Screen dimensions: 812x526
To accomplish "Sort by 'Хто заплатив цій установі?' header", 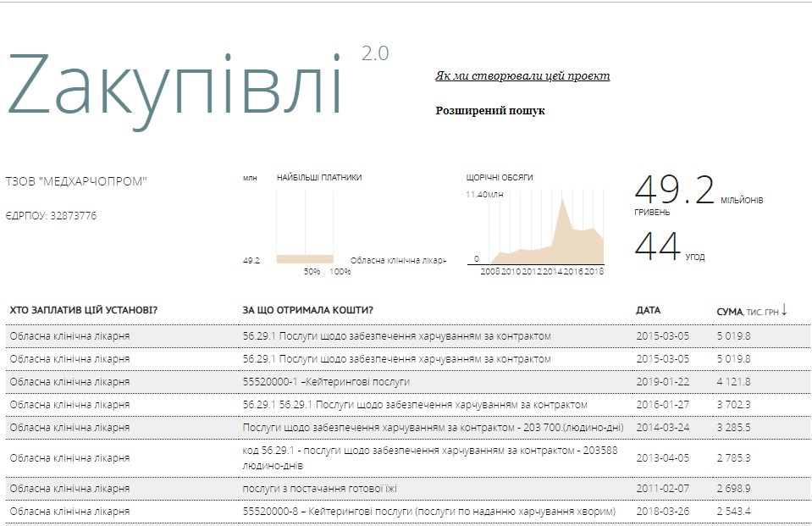I will (83, 311).
